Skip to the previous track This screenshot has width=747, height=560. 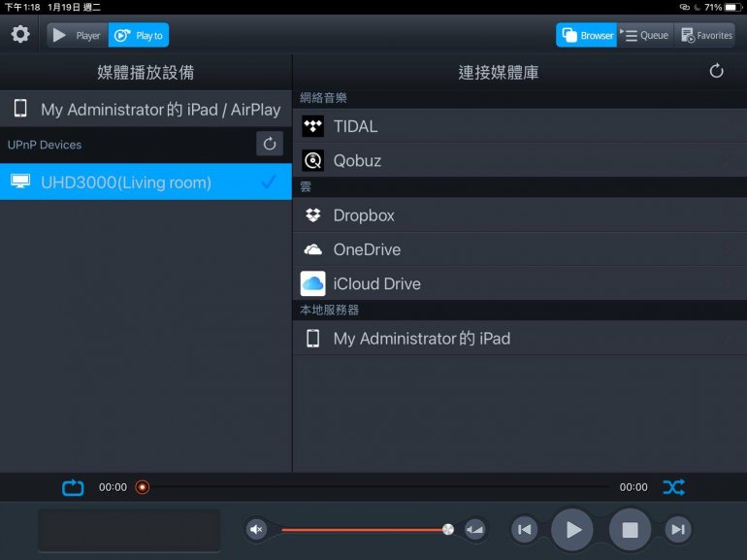[x=525, y=529]
